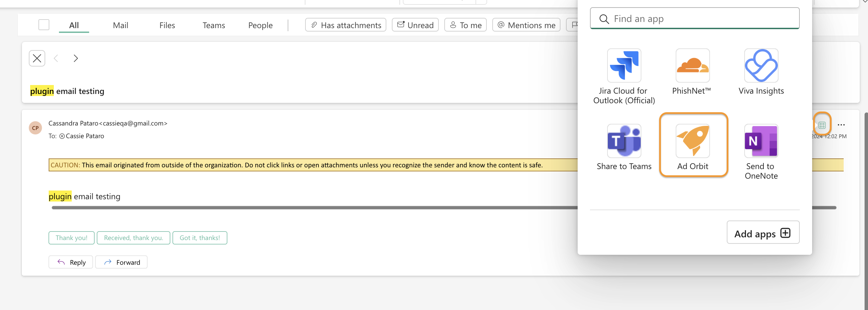868x310 pixels.
Task: Switch to the People tab
Action: tap(260, 25)
